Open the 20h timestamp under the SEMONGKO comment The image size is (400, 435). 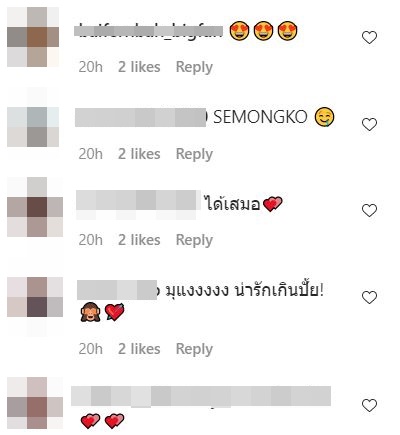click(91, 154)
